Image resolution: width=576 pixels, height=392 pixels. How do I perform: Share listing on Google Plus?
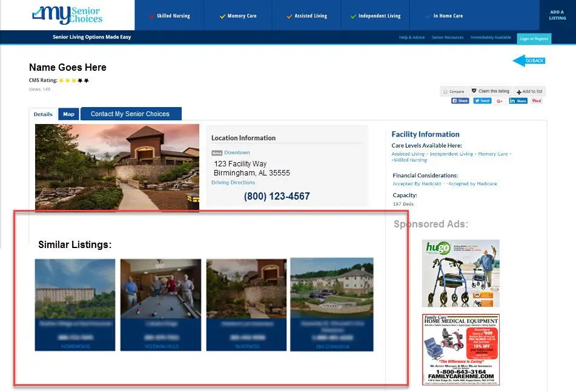pyautogui.click(x=500, y=101)
